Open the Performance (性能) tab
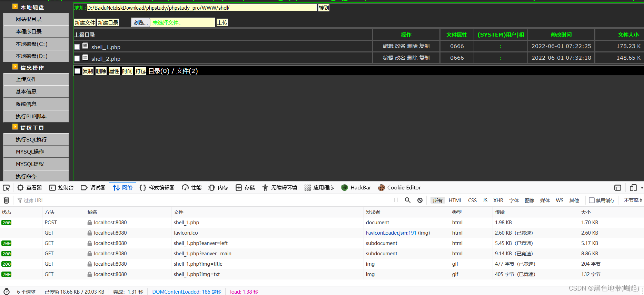The width and height of the screenshot is (644, 295). pyautogui.click(x=192, y=188)
